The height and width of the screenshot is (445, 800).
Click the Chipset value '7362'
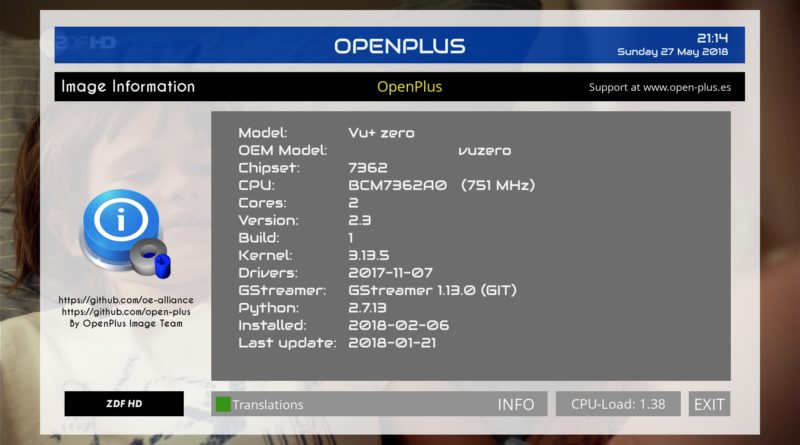click(368, 168)
